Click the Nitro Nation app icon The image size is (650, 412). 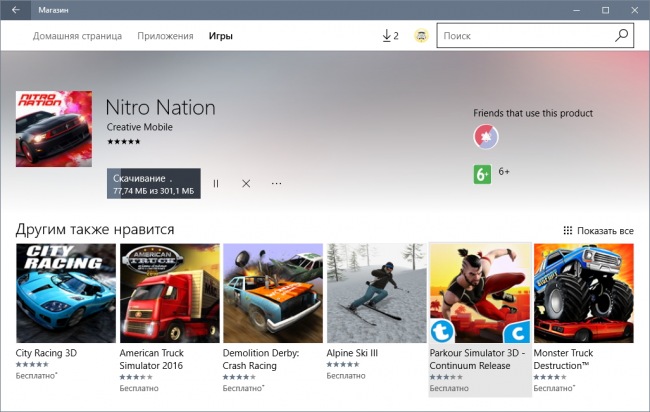tap(54, 129)
